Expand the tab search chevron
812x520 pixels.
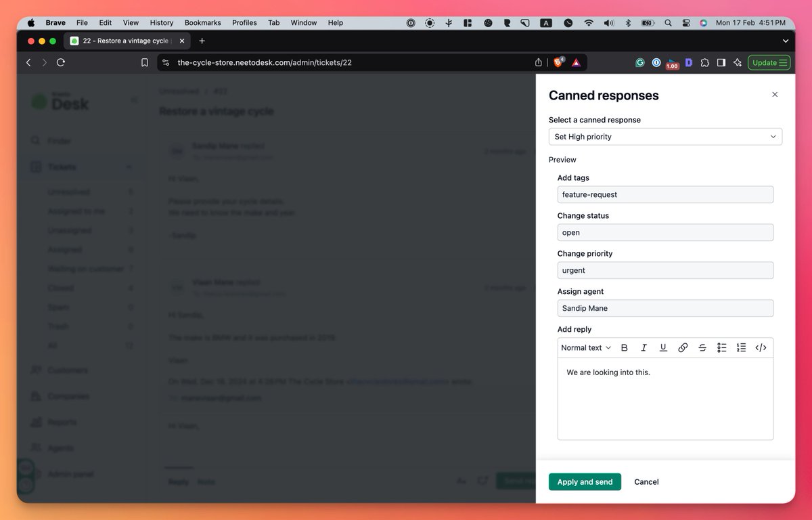[x=784, y=41]
